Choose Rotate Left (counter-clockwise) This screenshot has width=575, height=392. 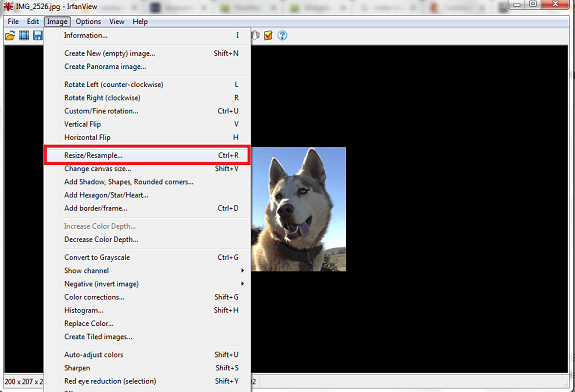(147, 85)
